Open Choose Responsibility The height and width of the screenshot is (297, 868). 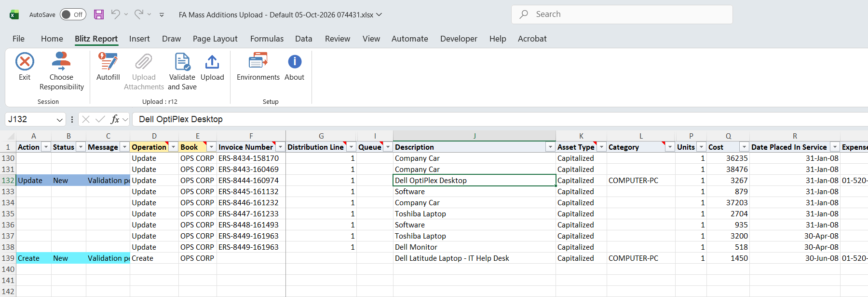61,71
